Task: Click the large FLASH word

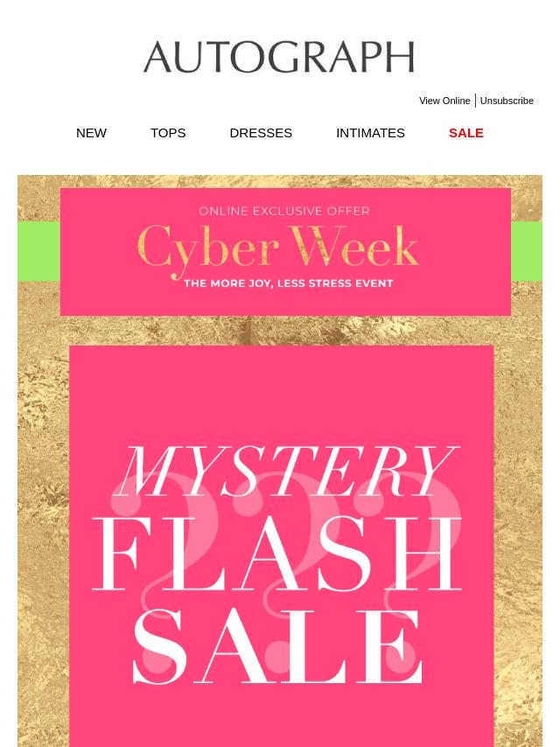Action: [x=276, y=554]
